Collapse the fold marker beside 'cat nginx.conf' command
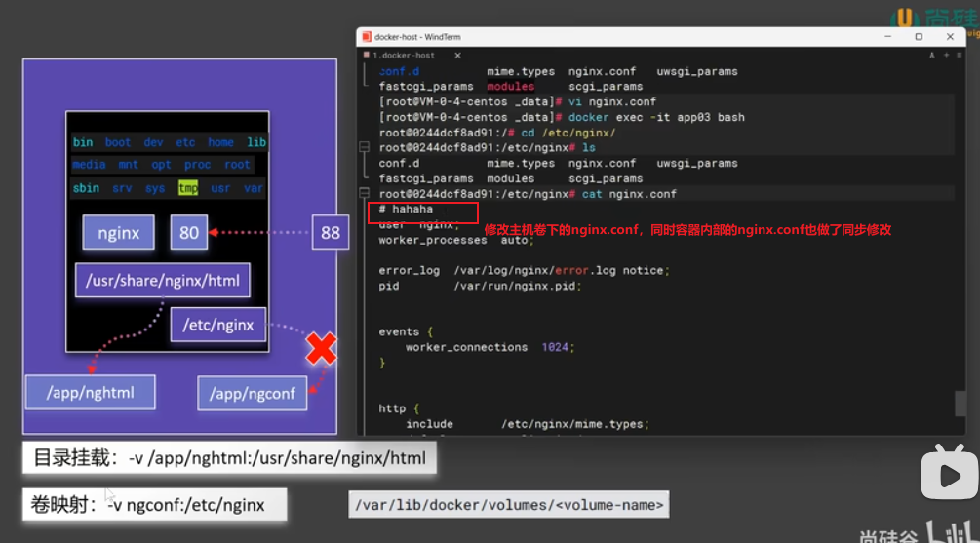 click(365, 193)
